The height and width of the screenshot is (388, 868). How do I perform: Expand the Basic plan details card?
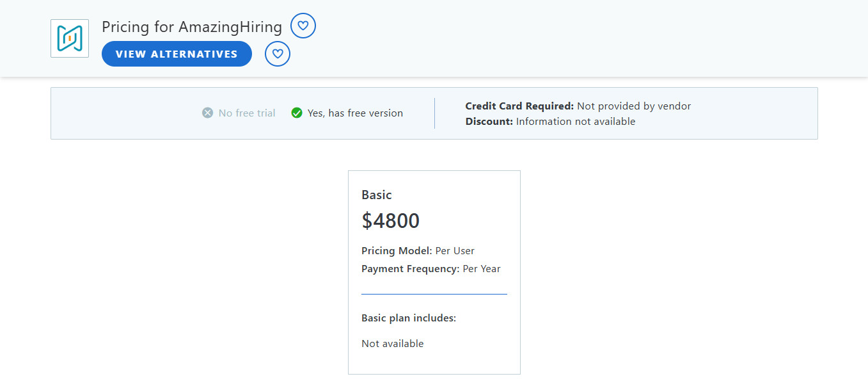coord(434,272)
